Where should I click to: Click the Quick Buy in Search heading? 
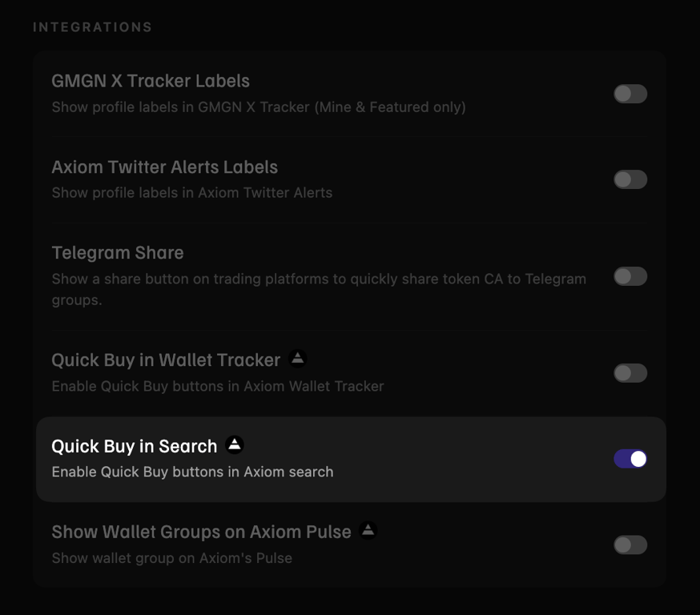135,446
